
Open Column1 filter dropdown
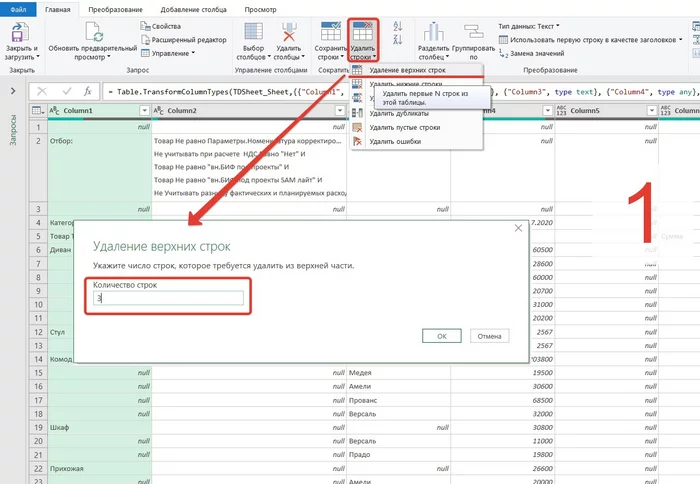144,110
